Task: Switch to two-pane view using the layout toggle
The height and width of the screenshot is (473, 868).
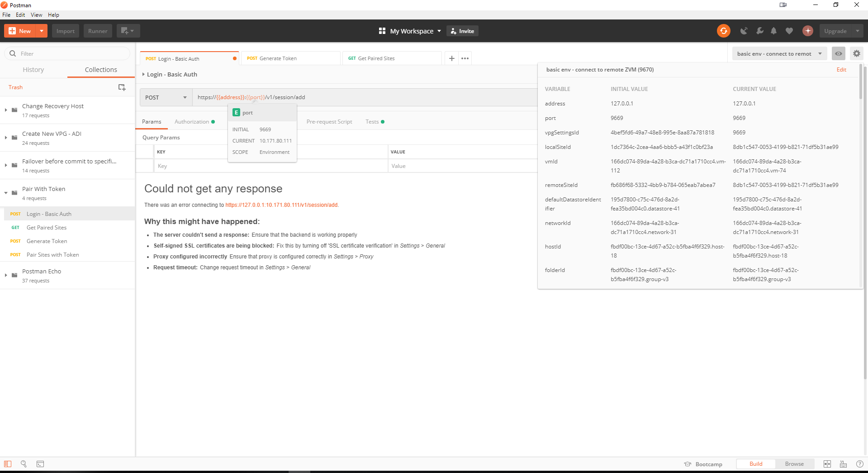Action: tap(828, 464)
